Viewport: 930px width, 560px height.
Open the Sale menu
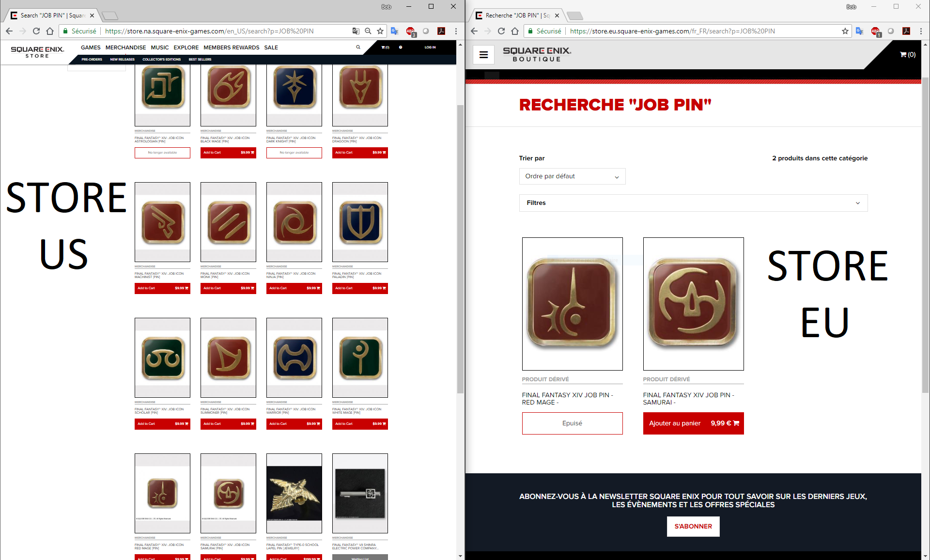pos(271,47)
